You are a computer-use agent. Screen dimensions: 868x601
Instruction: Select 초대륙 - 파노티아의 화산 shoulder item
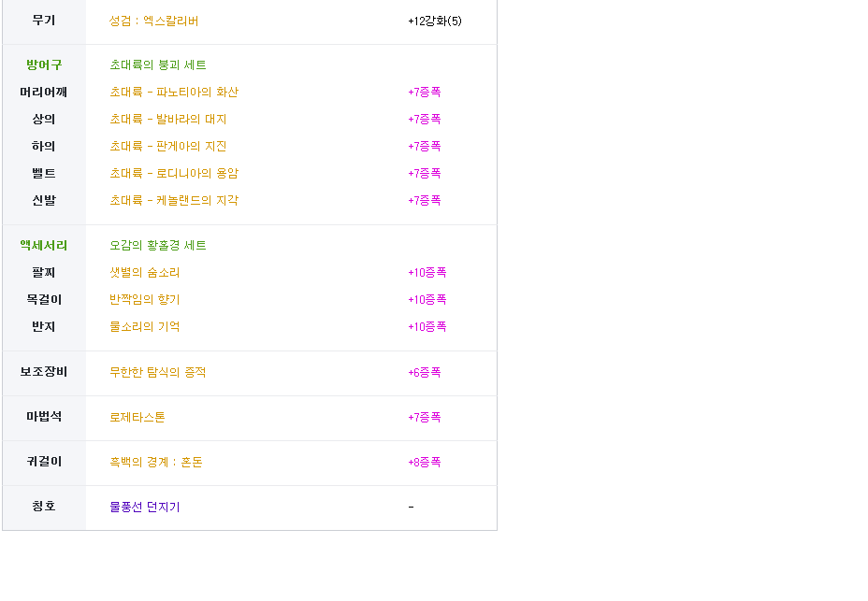point(174,92)
